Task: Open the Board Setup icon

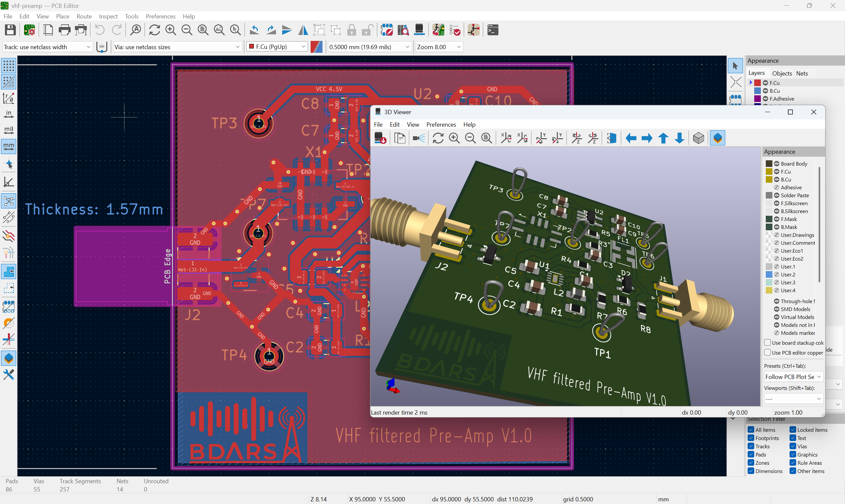Action: pos(30,30)
